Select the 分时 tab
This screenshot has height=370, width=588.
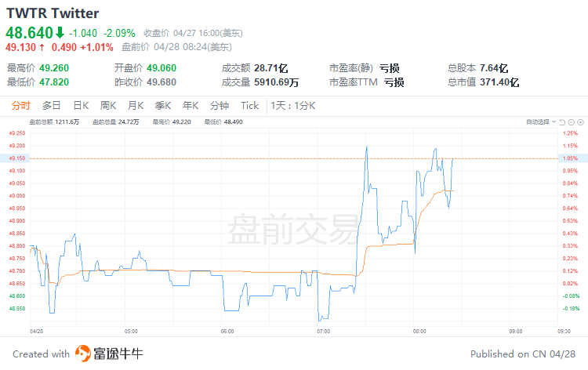[20, 106]
